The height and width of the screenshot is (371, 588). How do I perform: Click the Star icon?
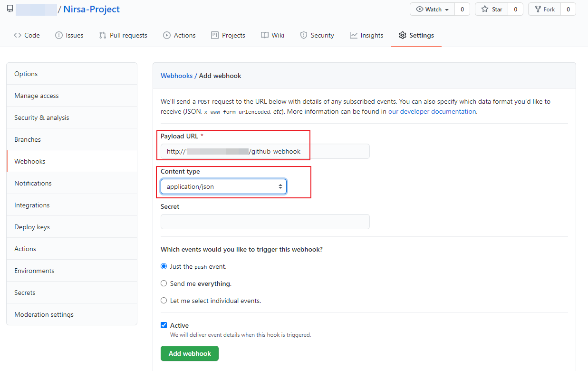click(x=485, y=9)
